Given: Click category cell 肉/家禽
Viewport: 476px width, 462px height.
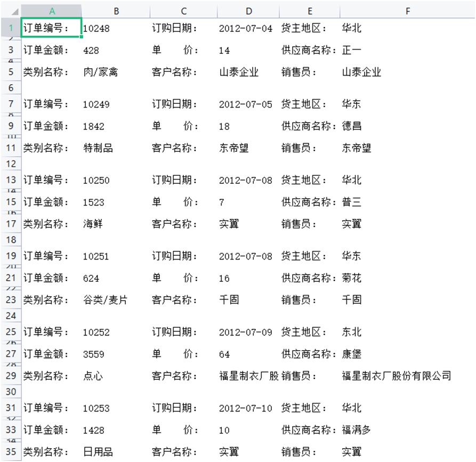Looking at the screenshot, I should point(116,72).
